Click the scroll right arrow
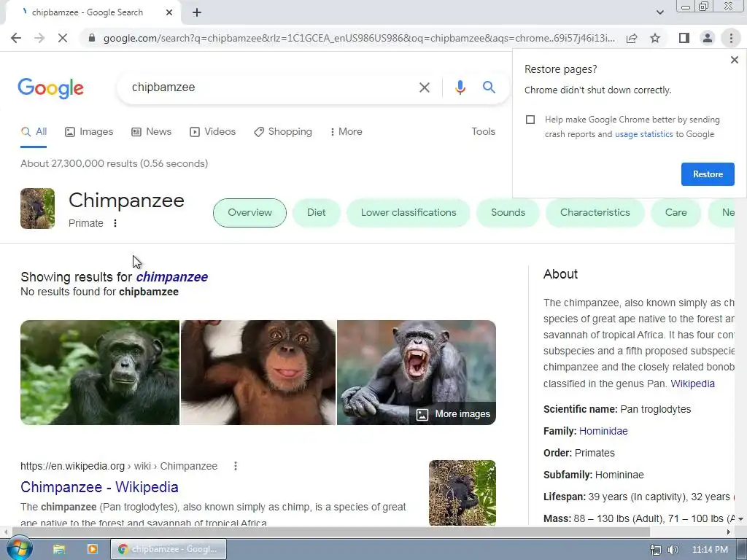This screenshot has width=747, height=560. pyautogui.click(x=729, y=532)
